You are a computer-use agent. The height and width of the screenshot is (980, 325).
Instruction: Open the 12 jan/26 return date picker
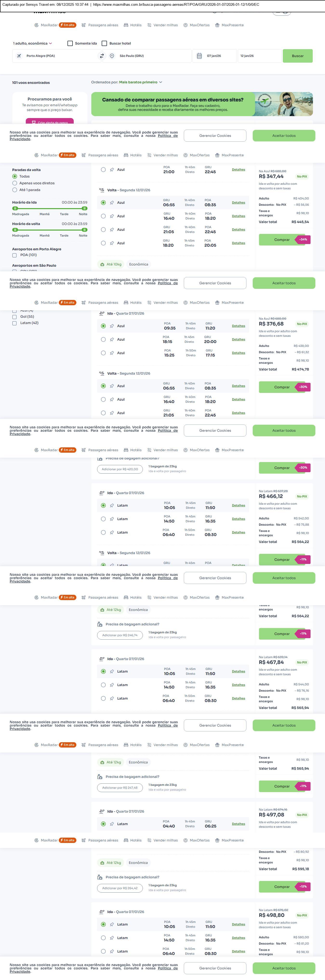click(259, 56)
